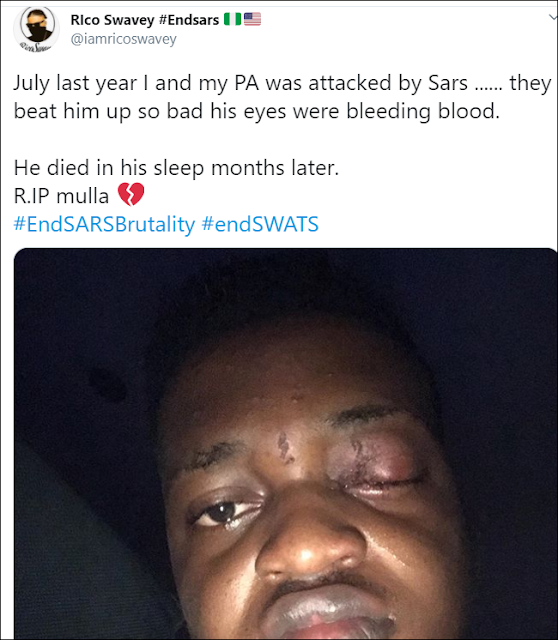Open Rico Swavey's profile avatar
The image size is (558, 640).
coord(37,29)
